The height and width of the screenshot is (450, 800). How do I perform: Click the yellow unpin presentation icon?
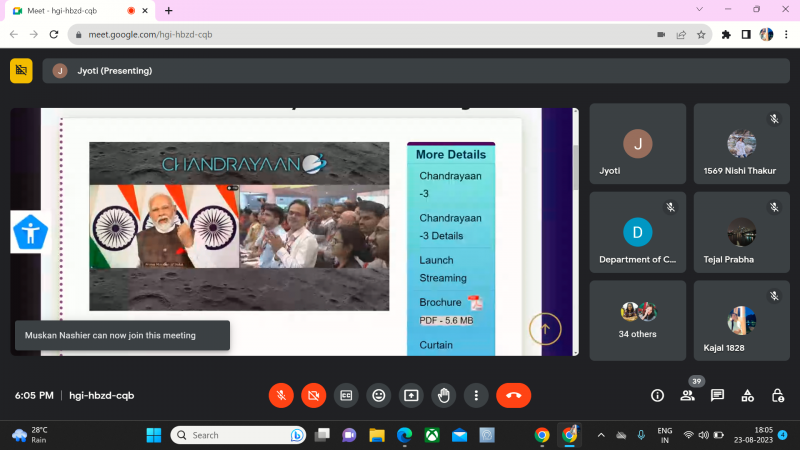21,70
